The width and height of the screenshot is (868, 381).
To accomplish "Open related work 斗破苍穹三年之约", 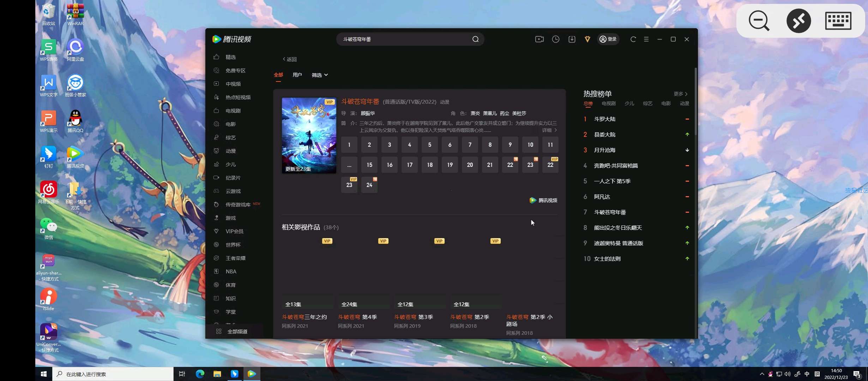I will pos(304,317).
